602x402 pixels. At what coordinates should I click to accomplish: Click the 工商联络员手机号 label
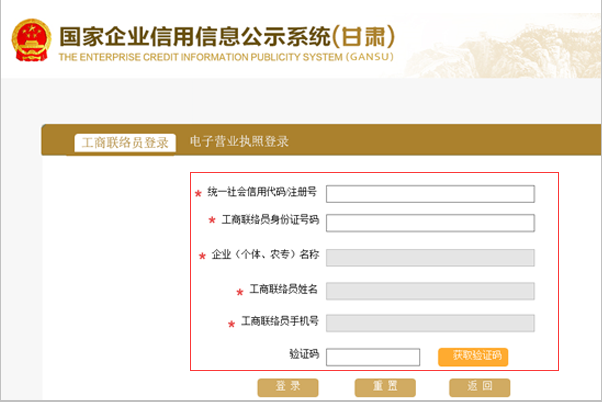tap(280, 321)
